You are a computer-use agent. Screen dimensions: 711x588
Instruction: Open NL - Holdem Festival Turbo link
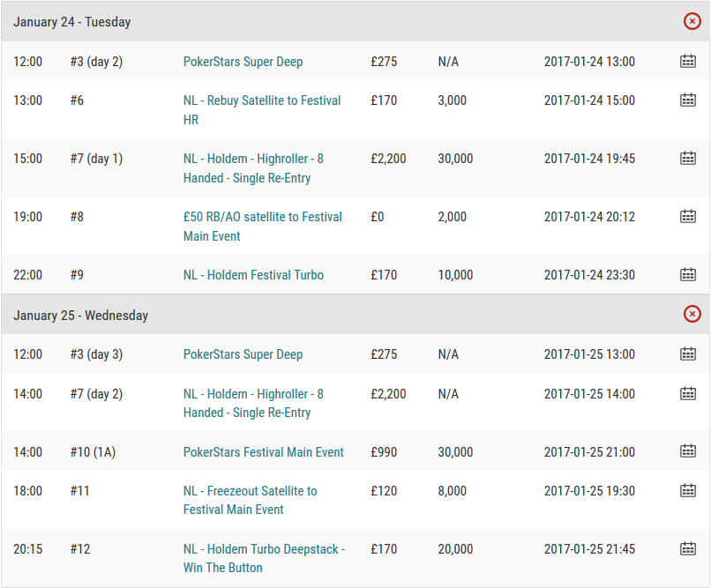(x=253, y=274)
